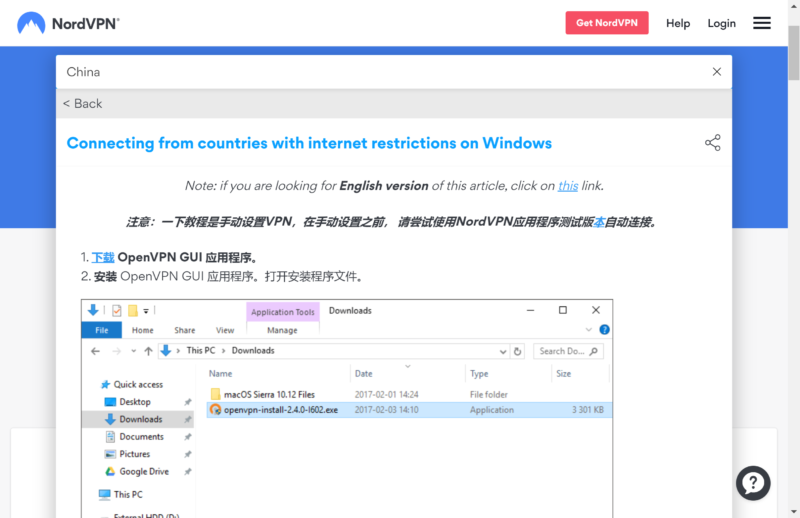Select the Home ribbon tab in Explorer screenshot
Screen dimensions: 800x518
142,330
